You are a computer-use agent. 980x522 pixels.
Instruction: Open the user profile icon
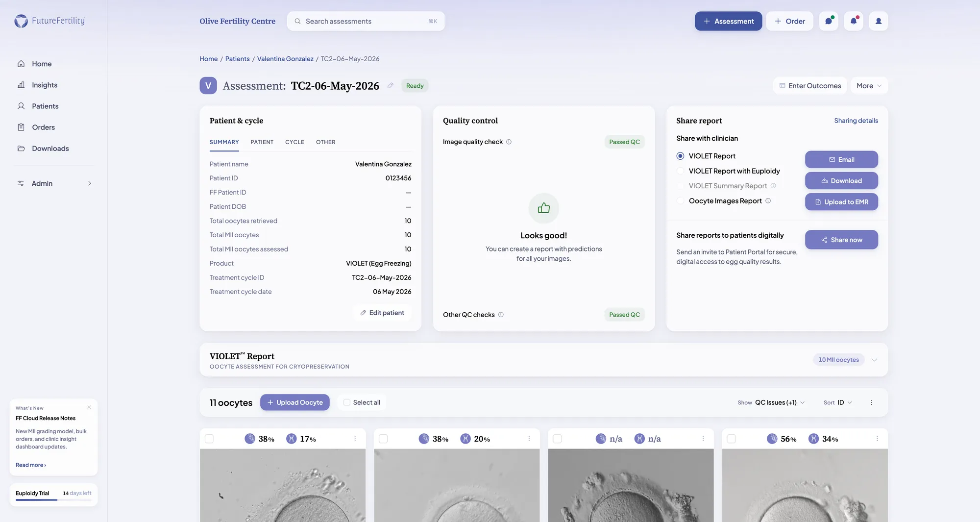[x=879, y=21]
